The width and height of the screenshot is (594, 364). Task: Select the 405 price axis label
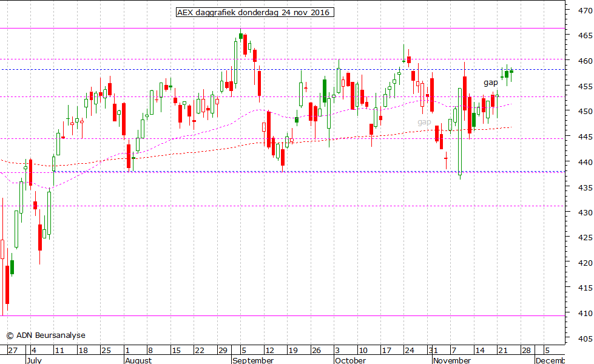point(586,339)
